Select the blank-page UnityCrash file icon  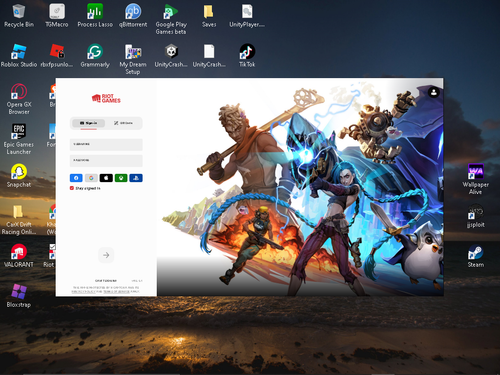tap(209, 56)
